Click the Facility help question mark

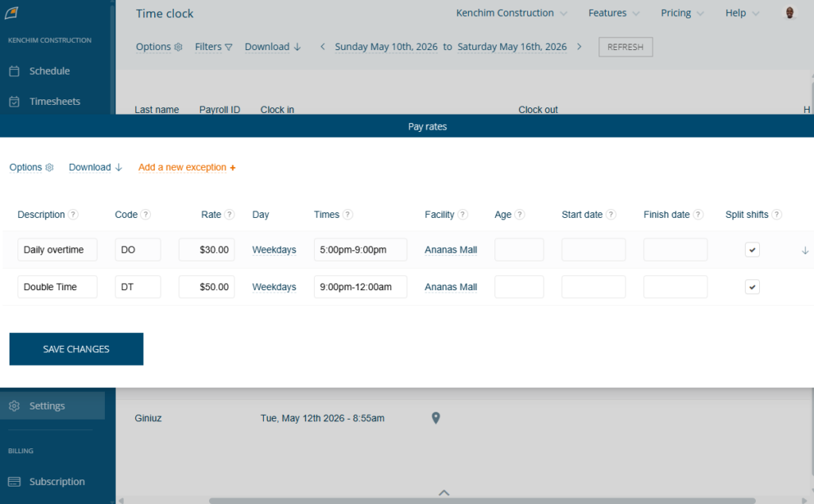pyautogui.click(x=463, y=215)
